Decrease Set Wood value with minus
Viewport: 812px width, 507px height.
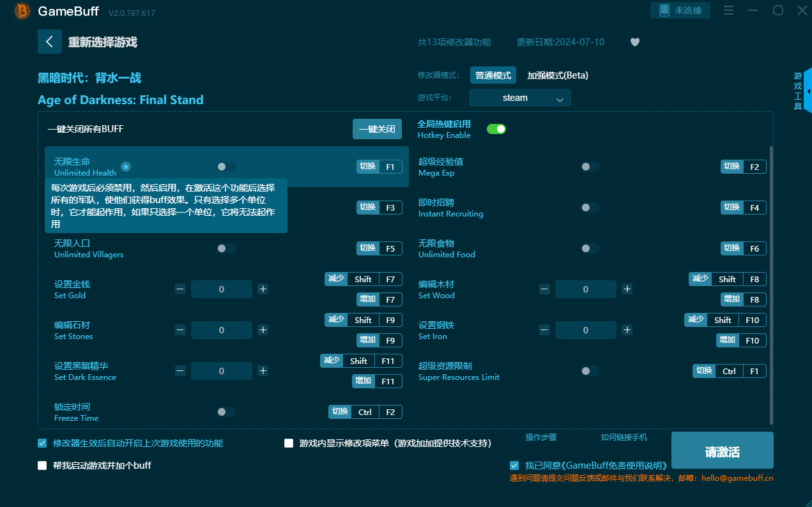click(544, 289)
